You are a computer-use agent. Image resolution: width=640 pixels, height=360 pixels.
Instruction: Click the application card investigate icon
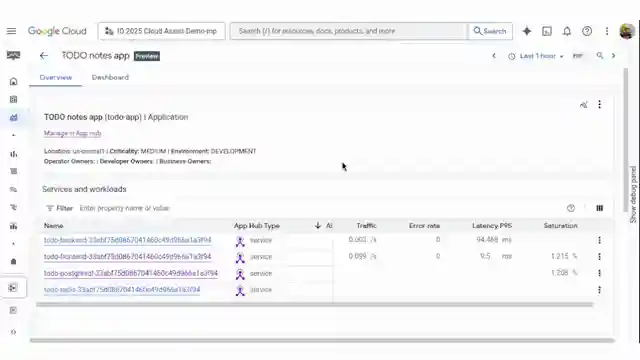click(584, 105)
